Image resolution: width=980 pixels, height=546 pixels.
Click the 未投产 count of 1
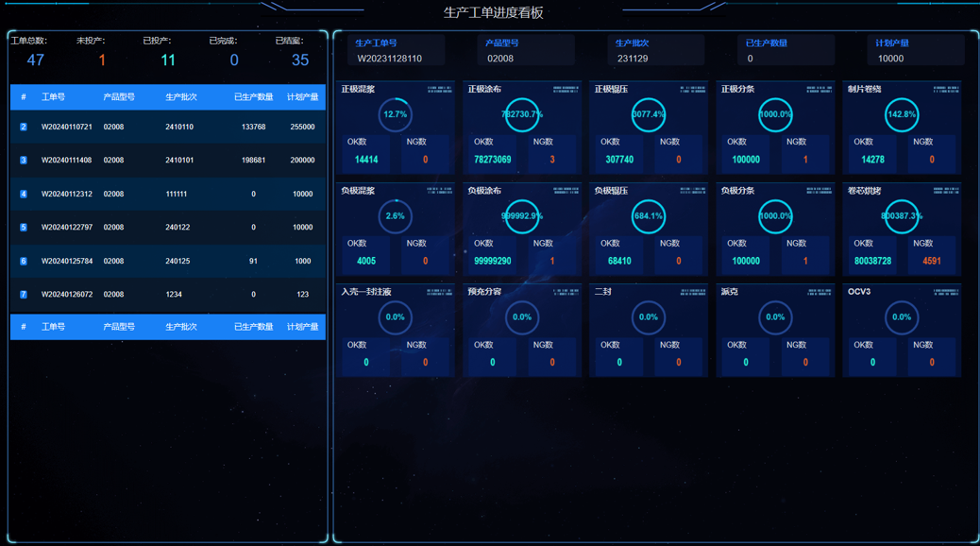point(102,60)
